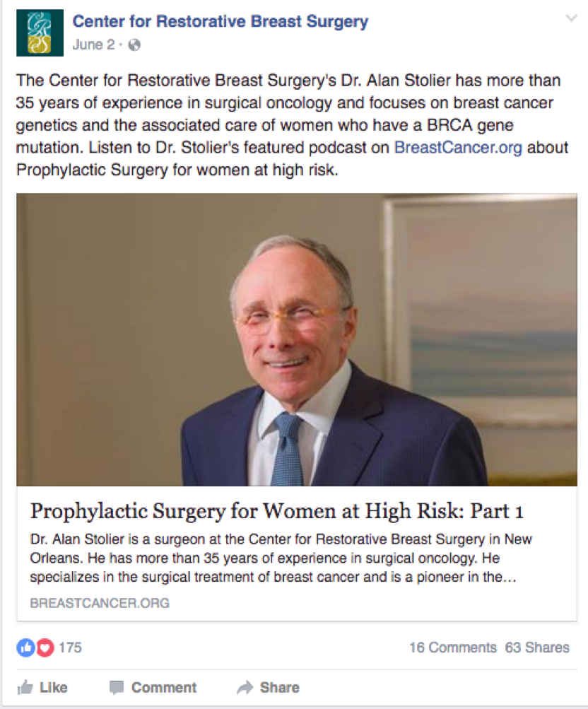
Task: Show the 16 Comments
Action: (x=452, y=648)
